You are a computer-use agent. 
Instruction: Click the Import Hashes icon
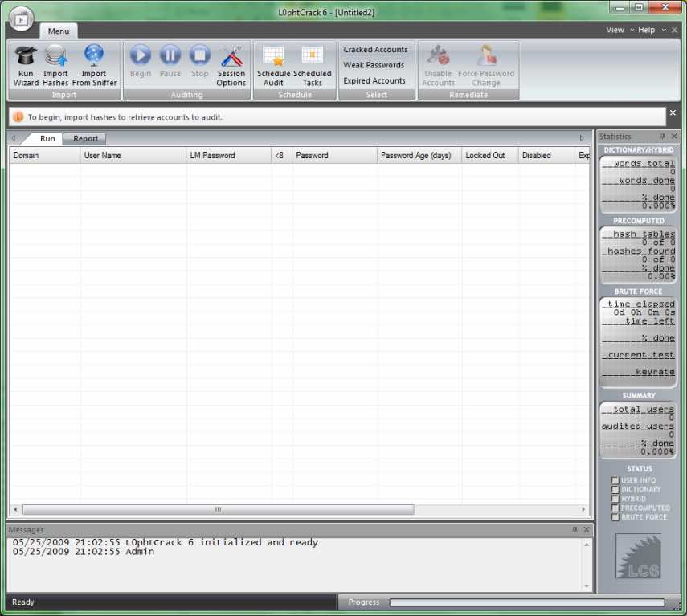[55, 65]
